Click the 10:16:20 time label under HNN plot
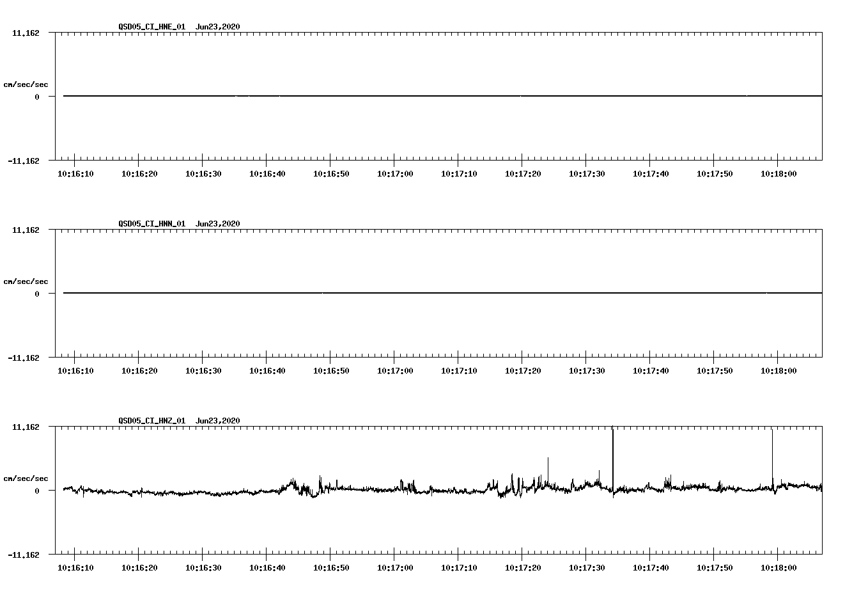 tap(139, 371)
